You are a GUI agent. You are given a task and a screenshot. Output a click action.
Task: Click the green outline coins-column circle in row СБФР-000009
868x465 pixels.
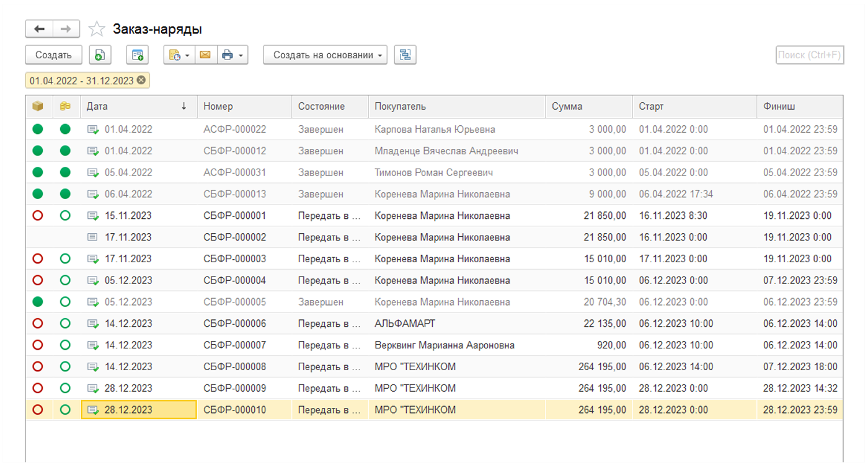[x=65, y=388]
